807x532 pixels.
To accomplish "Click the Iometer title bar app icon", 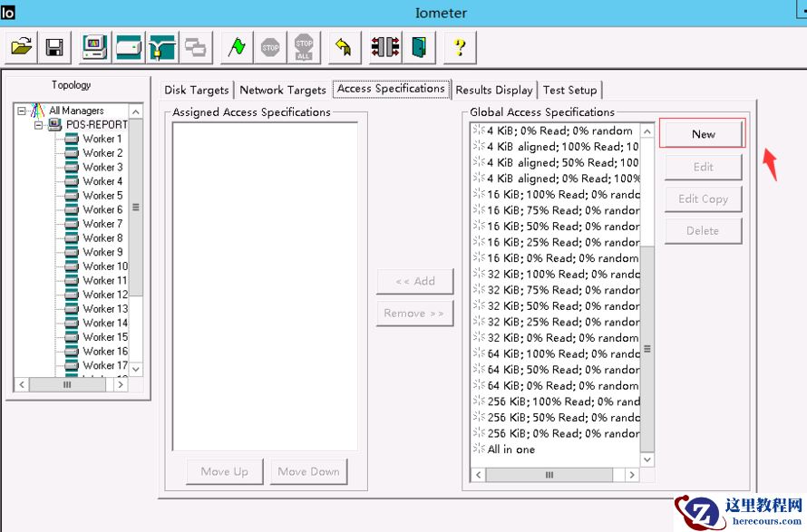I will tap(8, 13).
